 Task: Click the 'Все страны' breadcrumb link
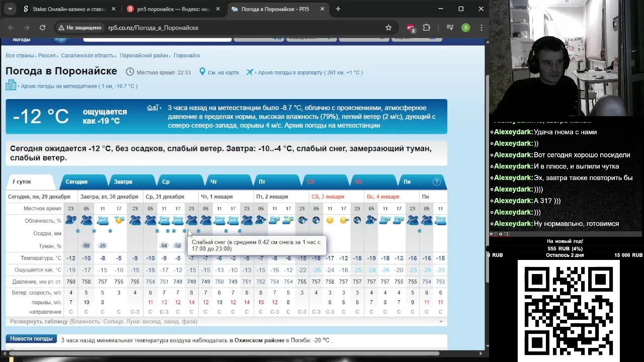click(20, 55)
